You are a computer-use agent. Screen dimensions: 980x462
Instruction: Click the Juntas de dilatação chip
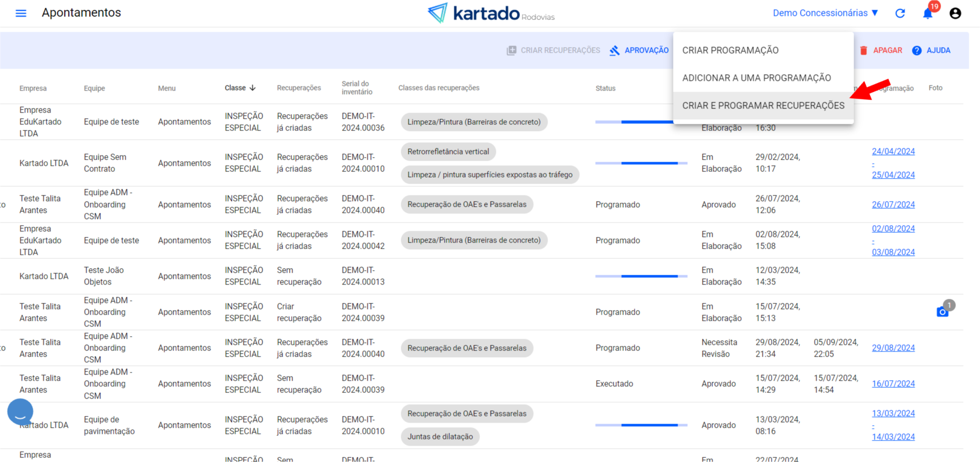click(x=440, y=436)
